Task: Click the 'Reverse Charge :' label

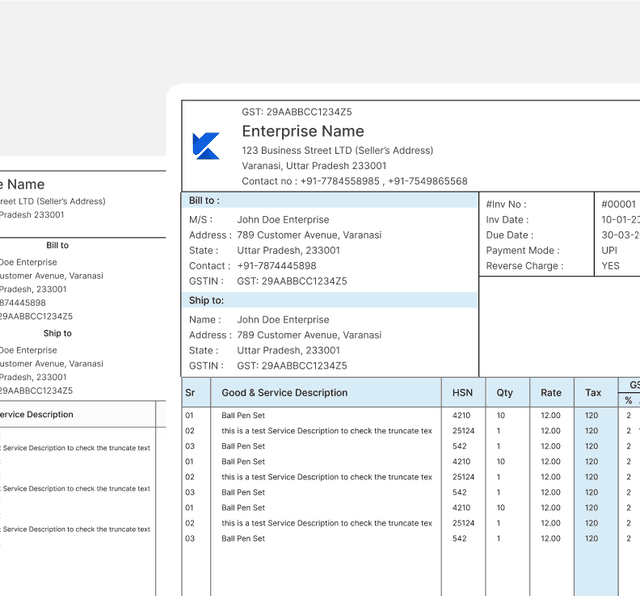Action: tap(524, 266)
